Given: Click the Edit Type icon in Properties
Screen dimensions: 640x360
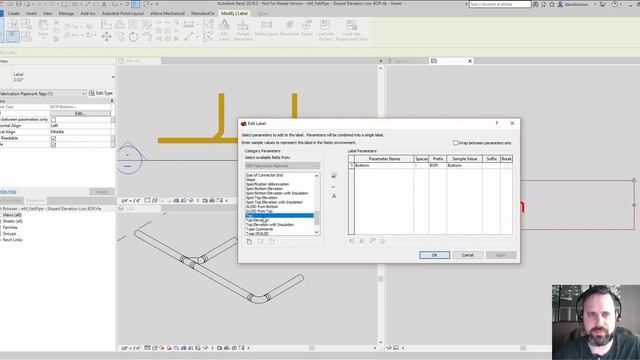Looking at the screenshot, I should (x=92, y=93).
